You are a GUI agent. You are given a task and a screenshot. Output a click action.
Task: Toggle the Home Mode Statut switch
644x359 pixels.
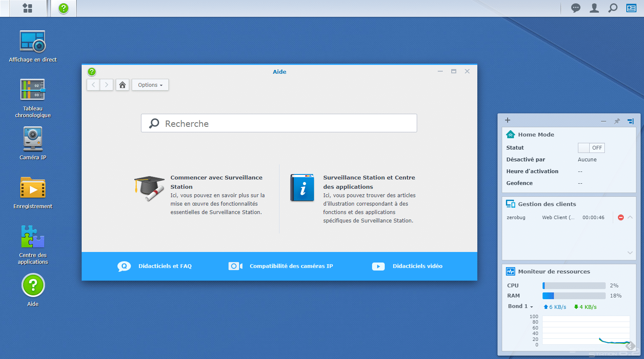[591, 148]
